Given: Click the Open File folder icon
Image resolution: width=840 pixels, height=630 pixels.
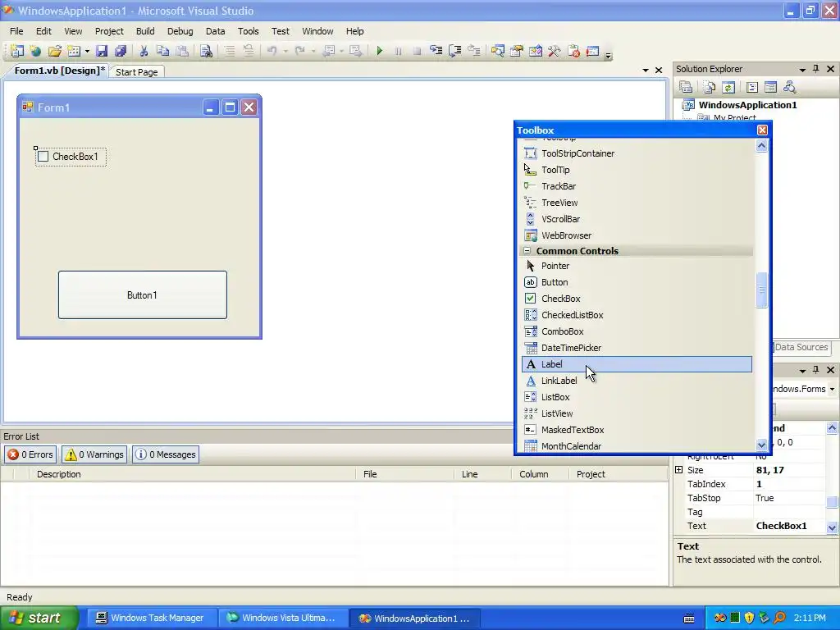Looking at the screenshot, I should [x=55, y=51].
